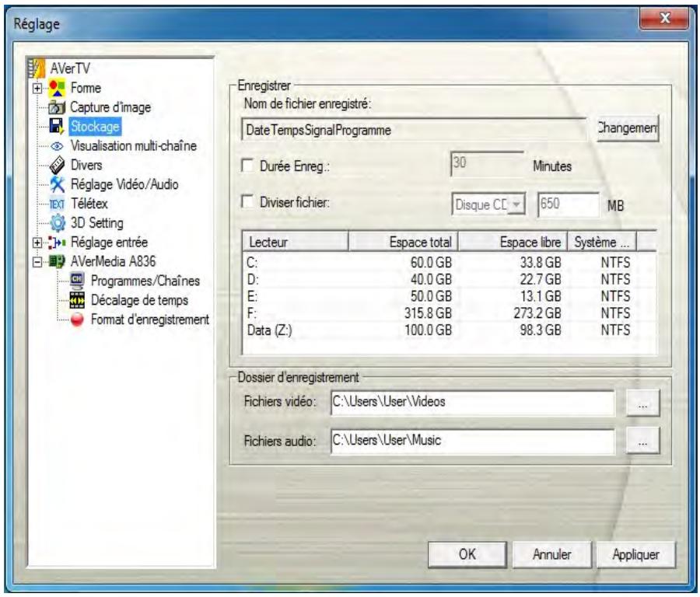
Task: Open the Disque CD dropdown
Action: point(516,204)
